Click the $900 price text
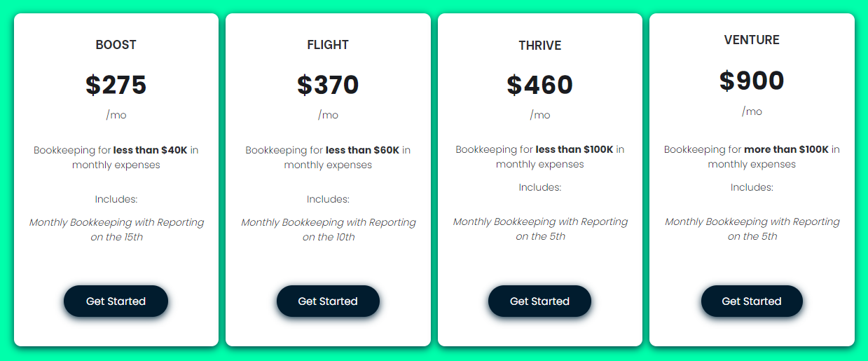868x361 pixels. pyautogui.click(x=752, y=81)
